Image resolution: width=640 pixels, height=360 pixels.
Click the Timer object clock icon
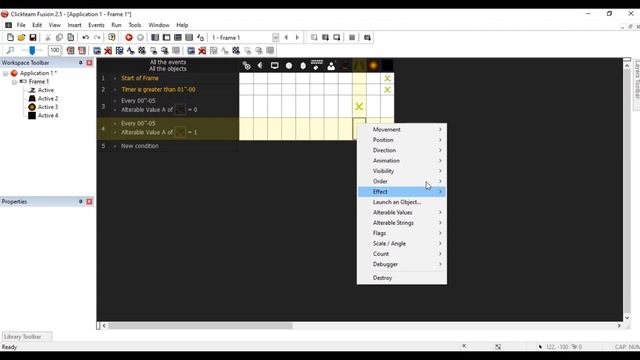tap(289, 65)
